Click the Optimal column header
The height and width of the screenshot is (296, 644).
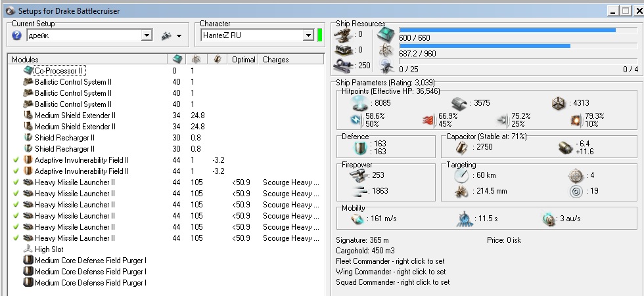pos(243,60)
